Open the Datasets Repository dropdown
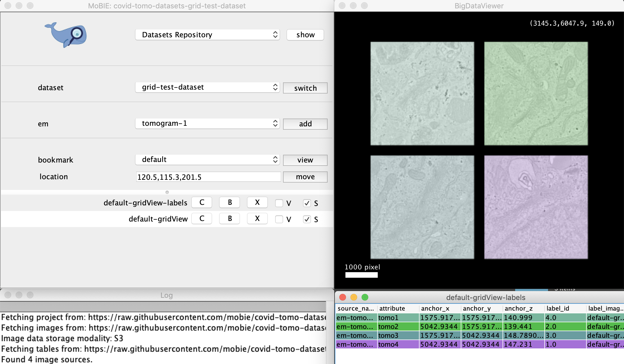624x364 pixels. click(207, 35)
